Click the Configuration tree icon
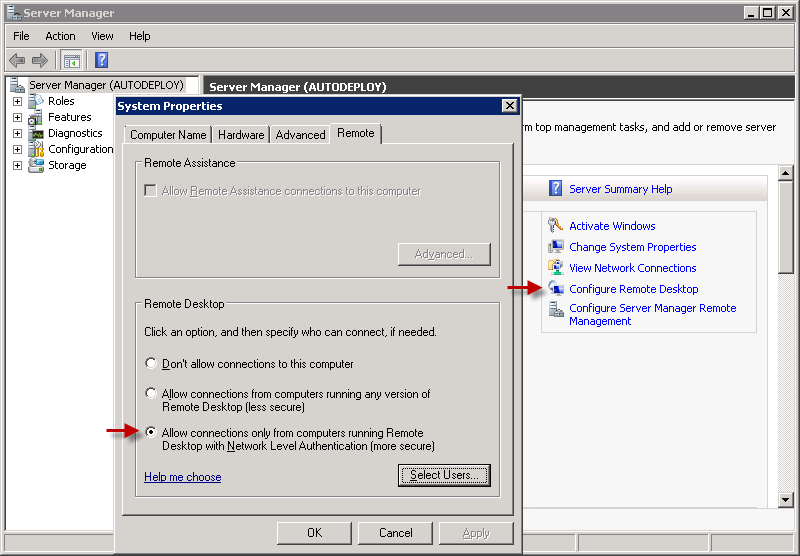Screen dimensions: 800x556 [x=36, y=149]
